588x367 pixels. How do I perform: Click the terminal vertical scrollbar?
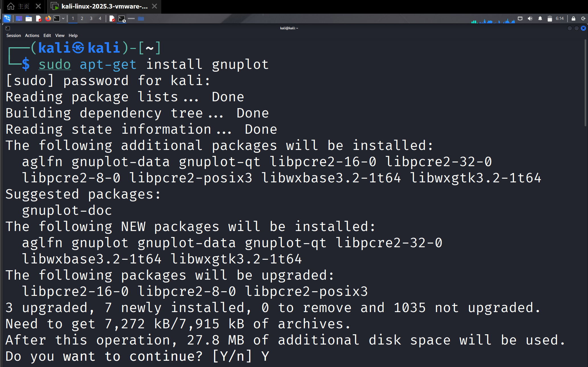pyautogui.click(x=585, y=83)
